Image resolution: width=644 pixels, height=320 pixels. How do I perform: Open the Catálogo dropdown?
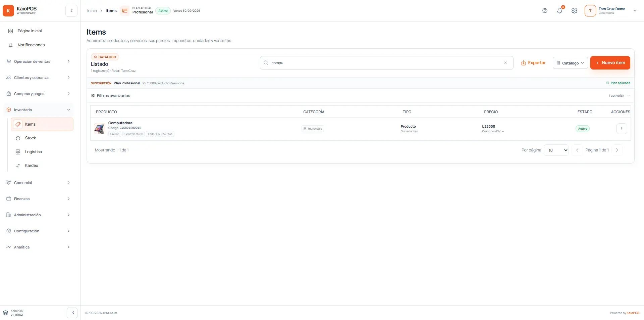(x=570, y=63)
